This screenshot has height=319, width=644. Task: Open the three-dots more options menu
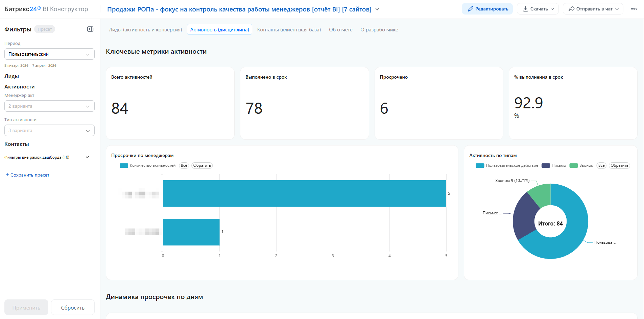[634, 9]
